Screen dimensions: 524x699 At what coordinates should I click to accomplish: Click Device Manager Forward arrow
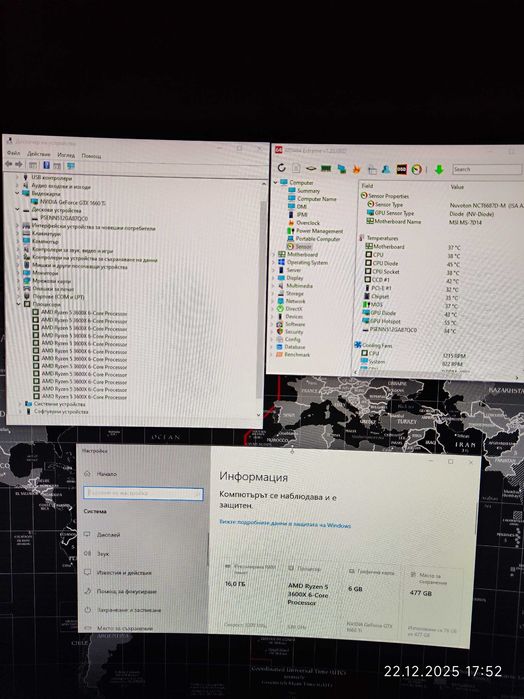pyautogui.click(x=18, y=164)
